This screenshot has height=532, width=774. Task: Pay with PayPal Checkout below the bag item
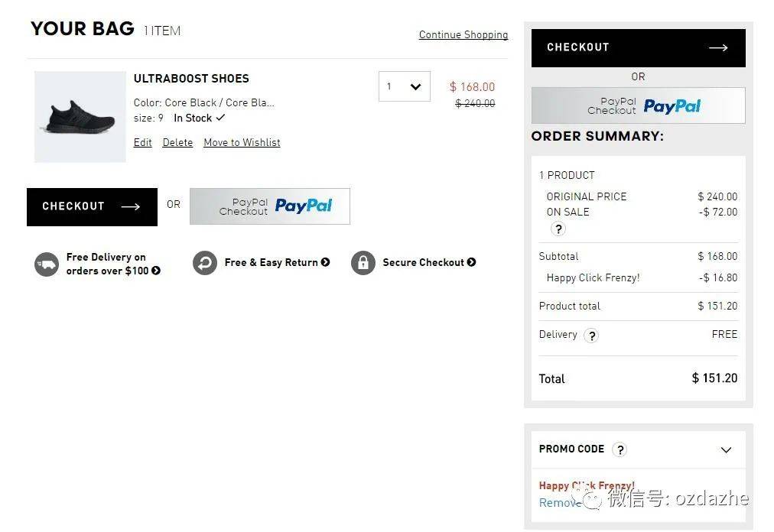pos(270,206)
